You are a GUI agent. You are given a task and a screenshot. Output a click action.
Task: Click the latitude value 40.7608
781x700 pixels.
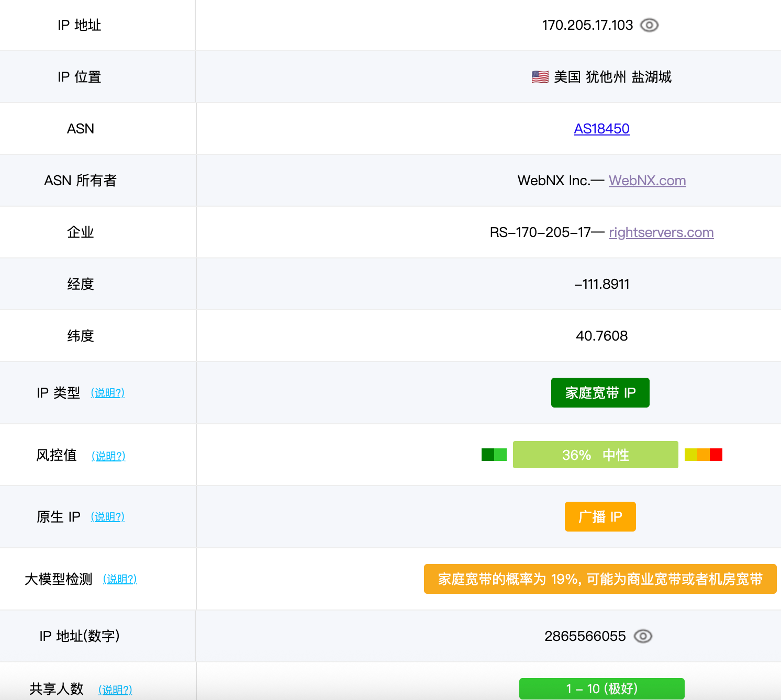601,336
